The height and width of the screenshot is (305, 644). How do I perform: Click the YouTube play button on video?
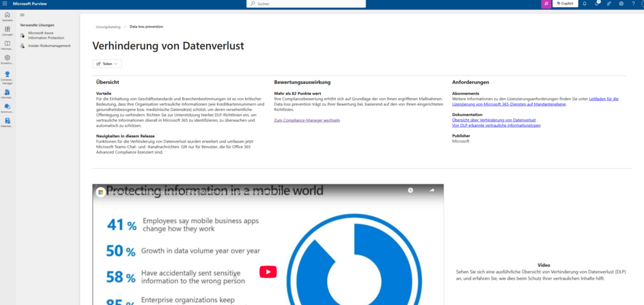click(268, 271)
